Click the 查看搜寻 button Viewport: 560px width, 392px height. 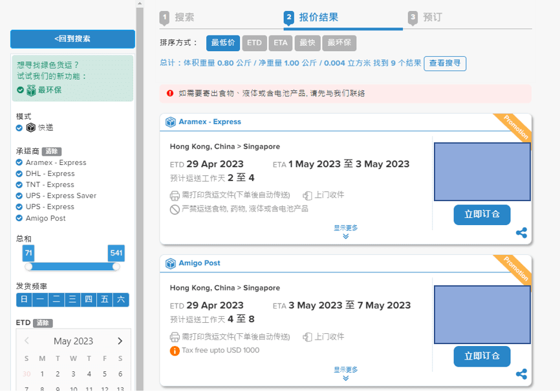coord(445,63)
